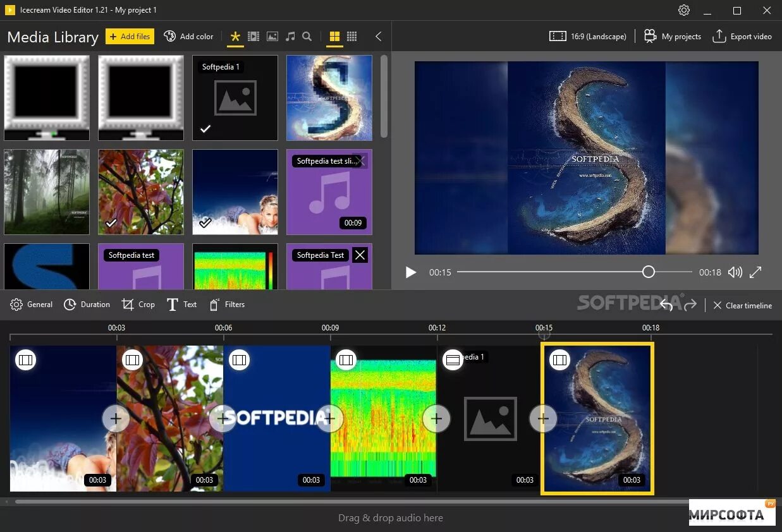Remove Softpedia Test audio item with X
Viewport: 782px width, 532px height.
(x=360, y=255)
